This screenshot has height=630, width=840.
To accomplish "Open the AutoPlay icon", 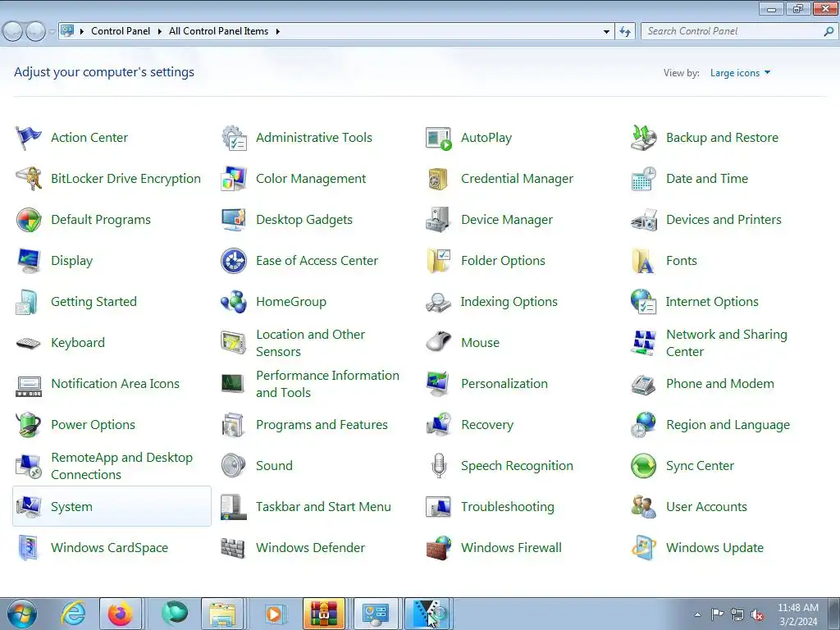I will point(438,138).
